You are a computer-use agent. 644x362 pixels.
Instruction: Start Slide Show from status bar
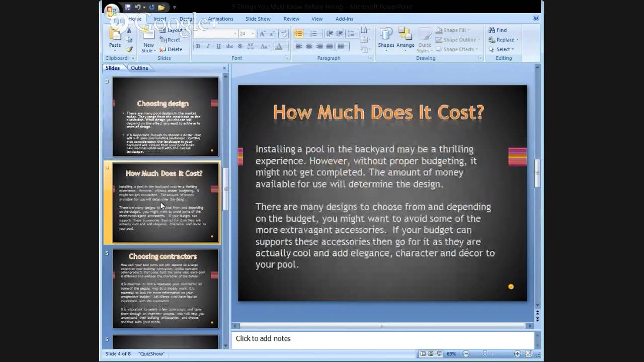pyautogui.click(x=439, y=354)
